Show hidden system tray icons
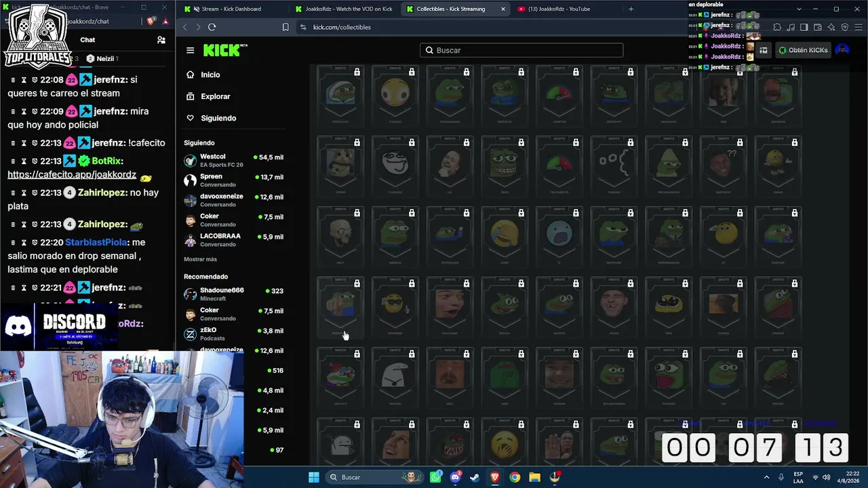This screenshot has width=868, height=488. [767, 477]
